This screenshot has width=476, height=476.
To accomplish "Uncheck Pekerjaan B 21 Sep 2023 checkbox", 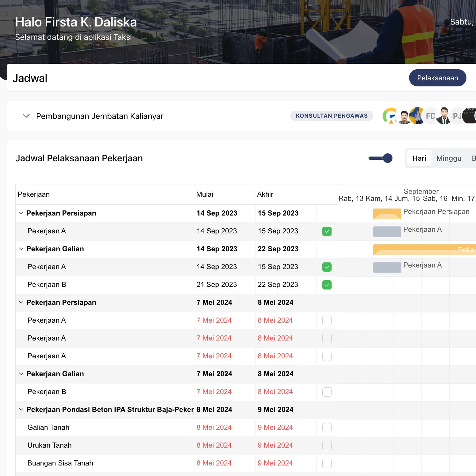I will point(327,285).
